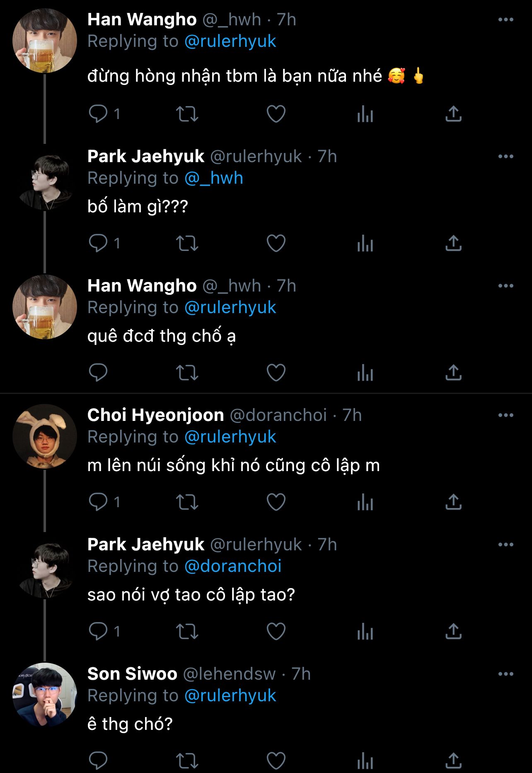Retweet Choi Hyeonjoon's tweet
Viewport: 532px width, 773px height.
tap(187, 502)
